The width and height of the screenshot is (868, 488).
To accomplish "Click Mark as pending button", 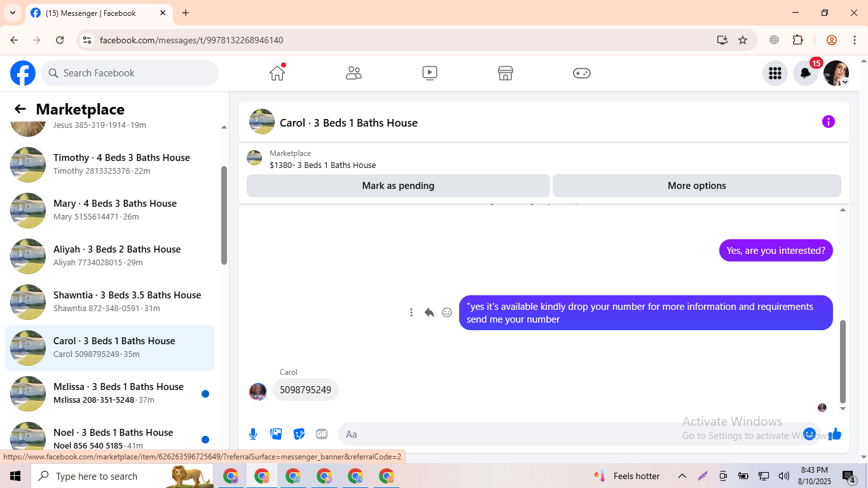I will point(398,186).
